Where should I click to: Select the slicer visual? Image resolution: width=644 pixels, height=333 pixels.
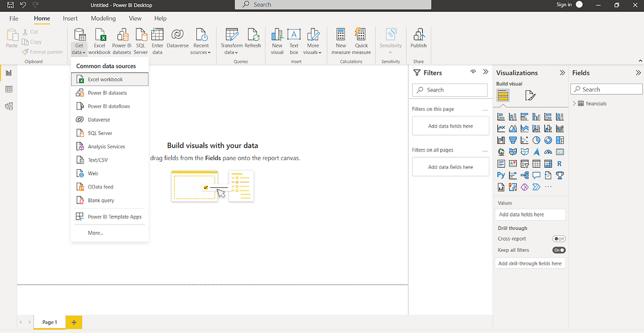(524, 163)
